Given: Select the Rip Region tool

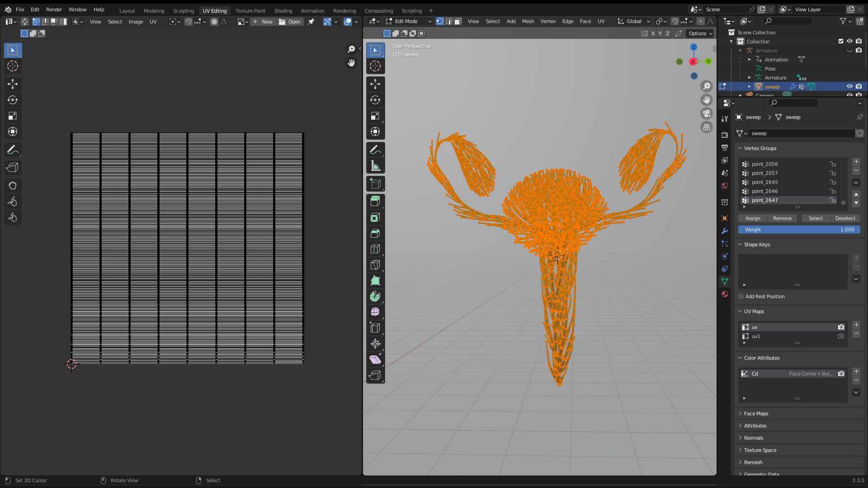Looking at the screenshot, I should pyautogui.click(x=375, y=375).
